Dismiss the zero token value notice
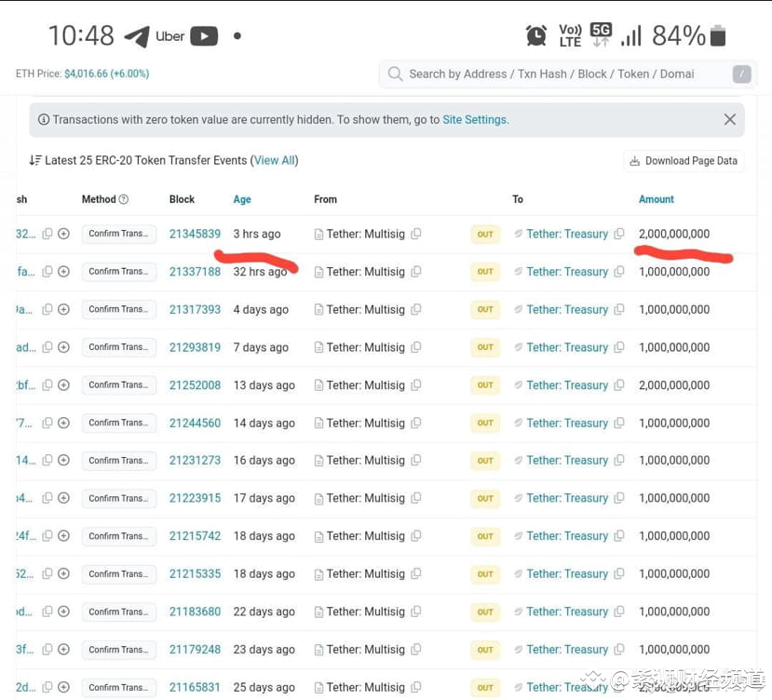The width and height of the screenshot is (772, 700). 730,120
